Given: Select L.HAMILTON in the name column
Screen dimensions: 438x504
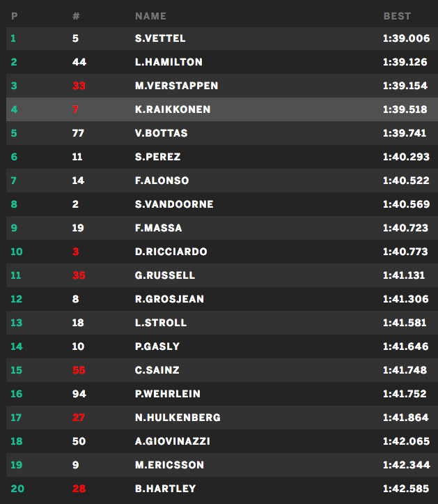Looking at the screenshot, I should 169,62.
